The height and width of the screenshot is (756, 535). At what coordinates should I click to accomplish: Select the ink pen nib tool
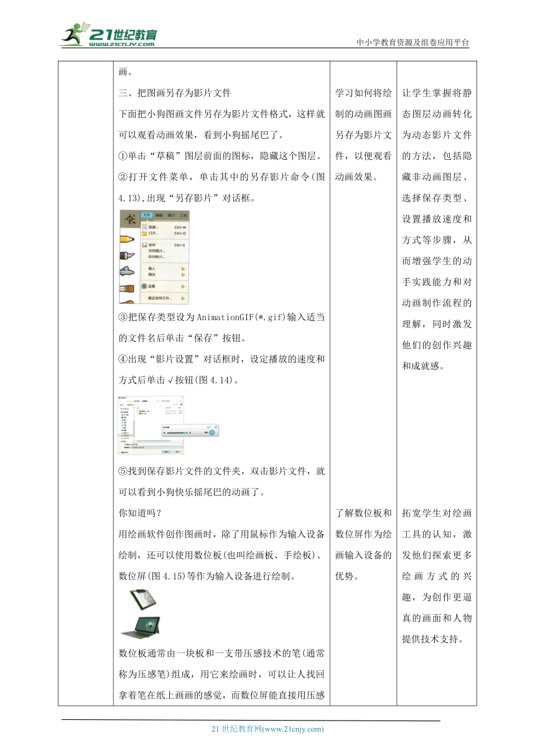tap(128, 254)
